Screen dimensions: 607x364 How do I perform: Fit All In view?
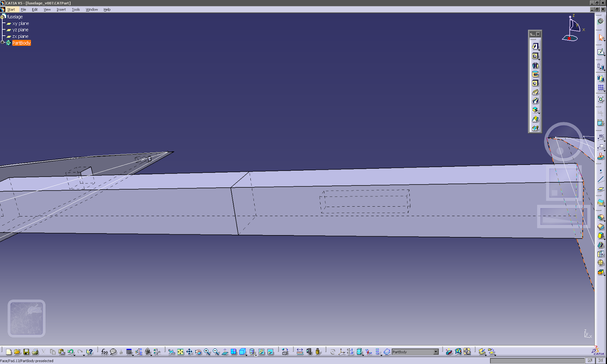[181, 352]
